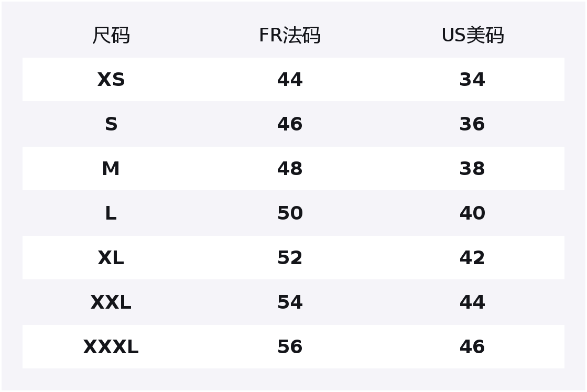Select US value 40 in L row
Image resolution: width=587 pixels, height=392 pixels.
pos(472,213)
